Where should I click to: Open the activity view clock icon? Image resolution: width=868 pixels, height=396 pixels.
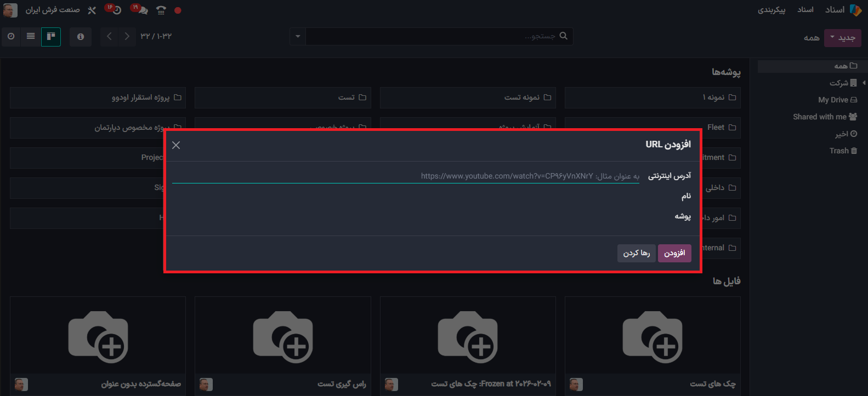tap(11, 37)
